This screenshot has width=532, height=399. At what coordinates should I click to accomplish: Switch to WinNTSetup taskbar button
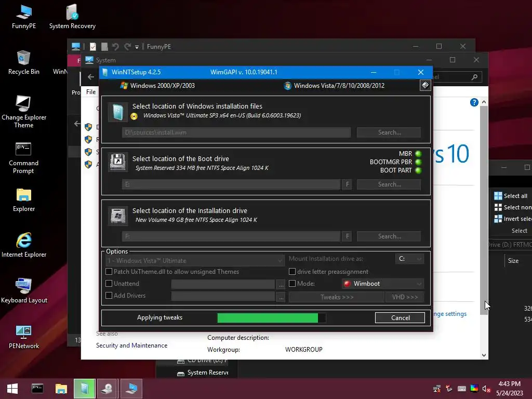tap(85, 389)
